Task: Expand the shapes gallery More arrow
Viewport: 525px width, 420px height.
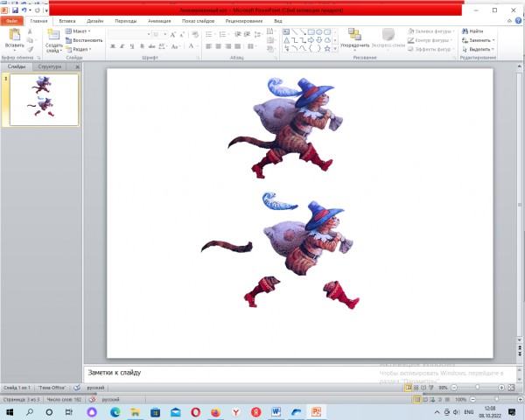Action: (x=335, y=49)
